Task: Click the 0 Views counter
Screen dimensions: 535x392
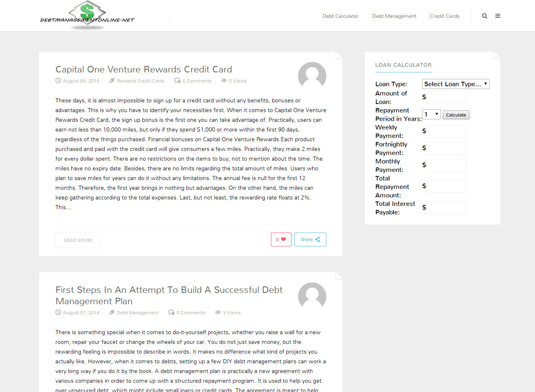Action: click(x=237, y=81)
